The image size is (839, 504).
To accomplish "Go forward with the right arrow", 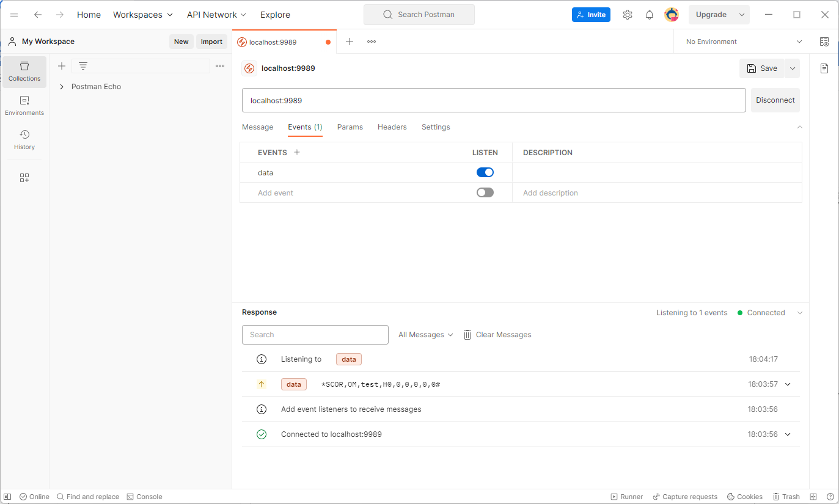I will [60, 15].
